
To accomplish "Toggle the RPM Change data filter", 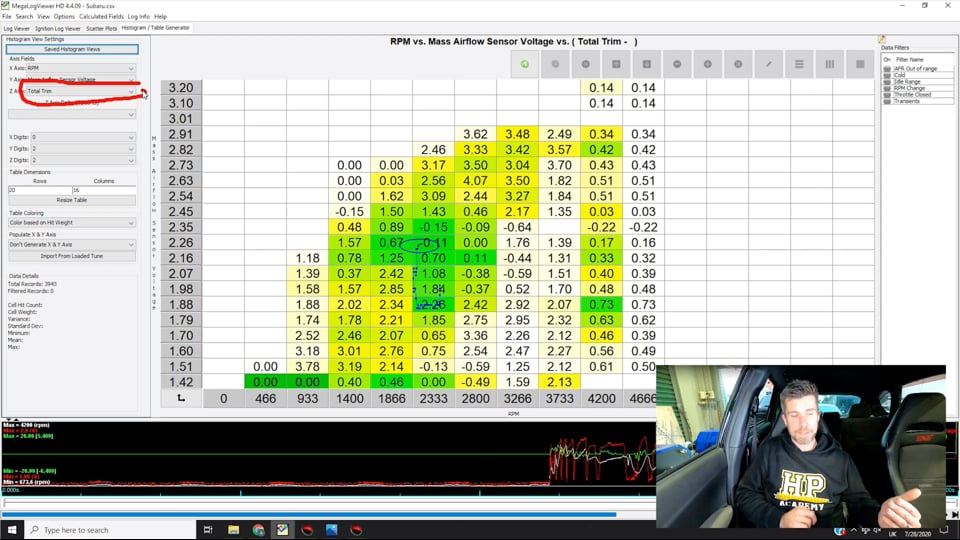I will pyautogui.click(x=887, y=88).
